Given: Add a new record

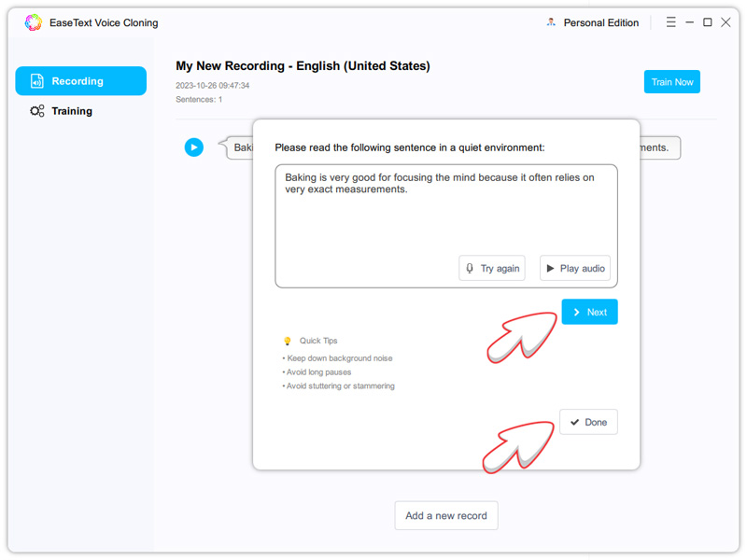Looking at the screenshot, I should click(446, 515).
